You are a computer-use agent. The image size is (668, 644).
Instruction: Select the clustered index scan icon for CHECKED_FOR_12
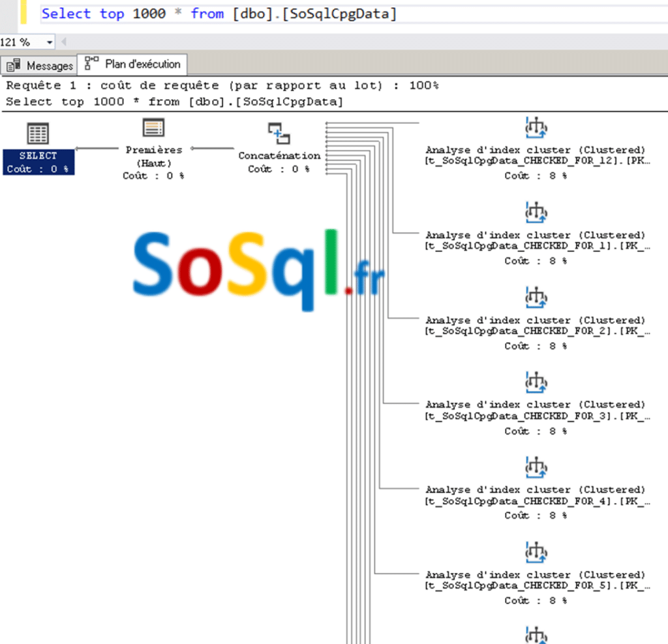tap(536, 128)
